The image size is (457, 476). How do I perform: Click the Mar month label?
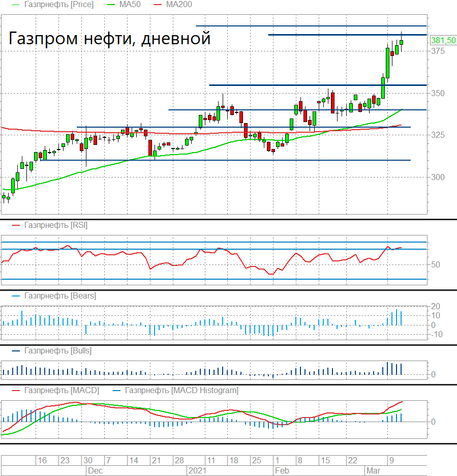click(x=373, y=470)
